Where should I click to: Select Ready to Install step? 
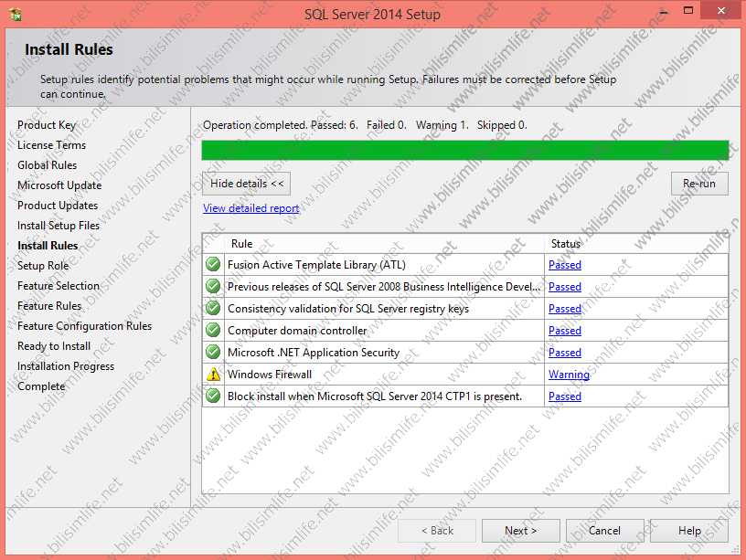[54, 346]
